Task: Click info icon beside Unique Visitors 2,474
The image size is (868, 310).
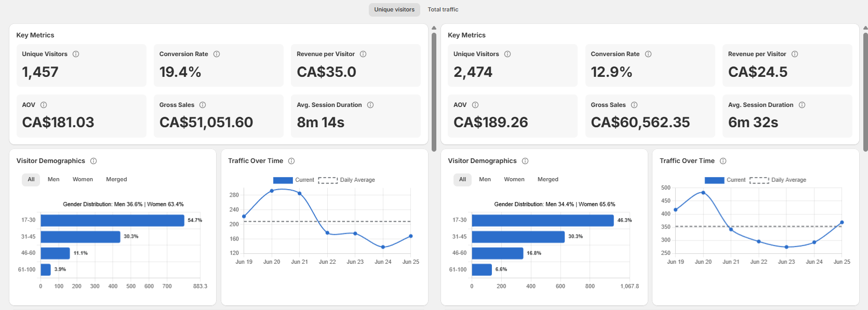Action: coord(508,54)
